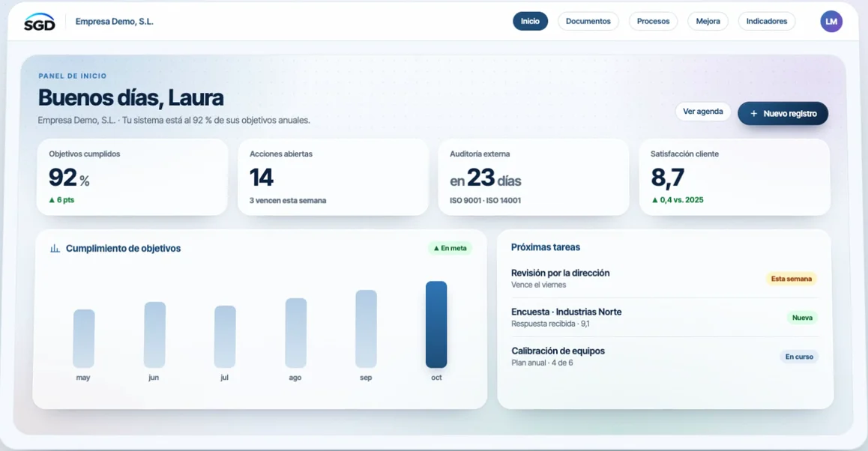Click the En meta badge
Image resolution: width=868 pixels, height=451 pixels.
pyautogui.click(x=450, y=248)
